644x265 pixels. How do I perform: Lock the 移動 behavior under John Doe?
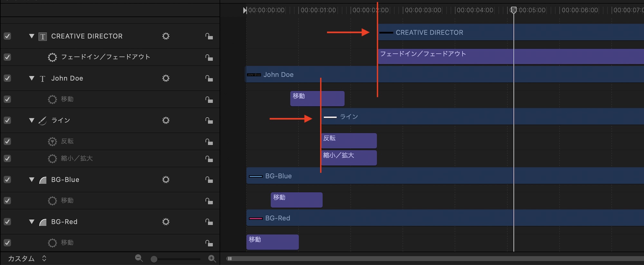click(x=209, y=100)
